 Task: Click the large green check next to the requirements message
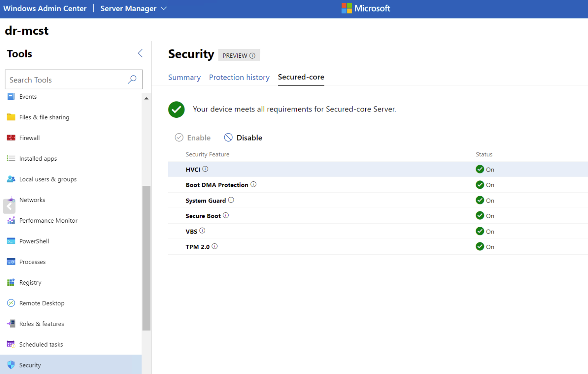point(176,109)
